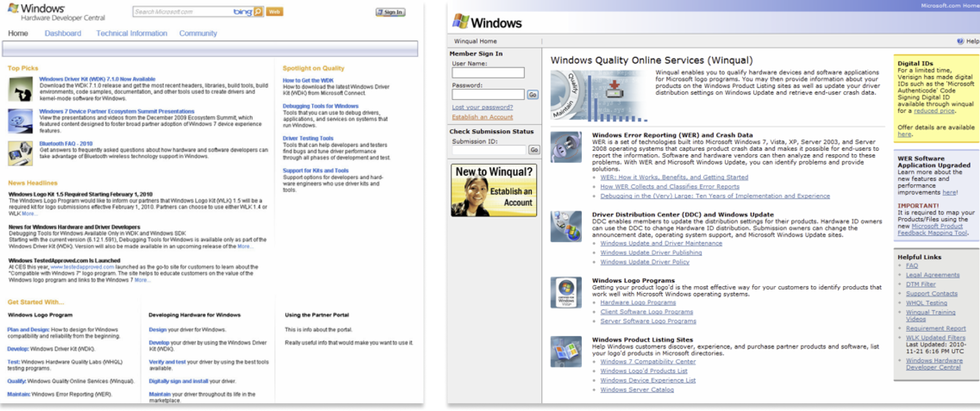
Task: Open Debugging in the (Very) Large link
Action: coord(715,196)
